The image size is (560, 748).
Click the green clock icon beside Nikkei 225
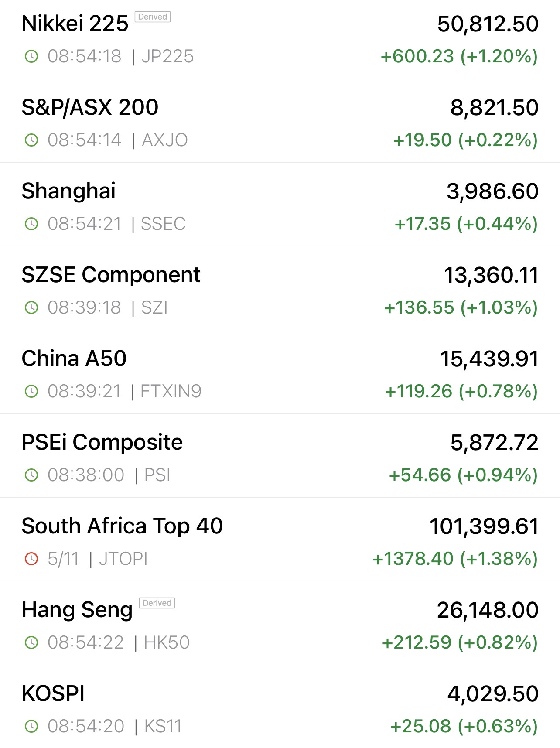click(x=31, y=56)
